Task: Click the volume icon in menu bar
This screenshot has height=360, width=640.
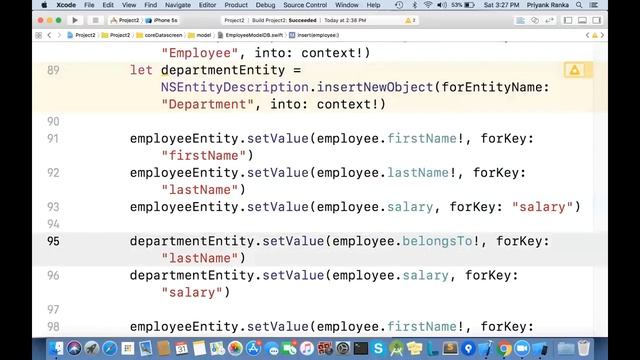Action: pos(442,5)
